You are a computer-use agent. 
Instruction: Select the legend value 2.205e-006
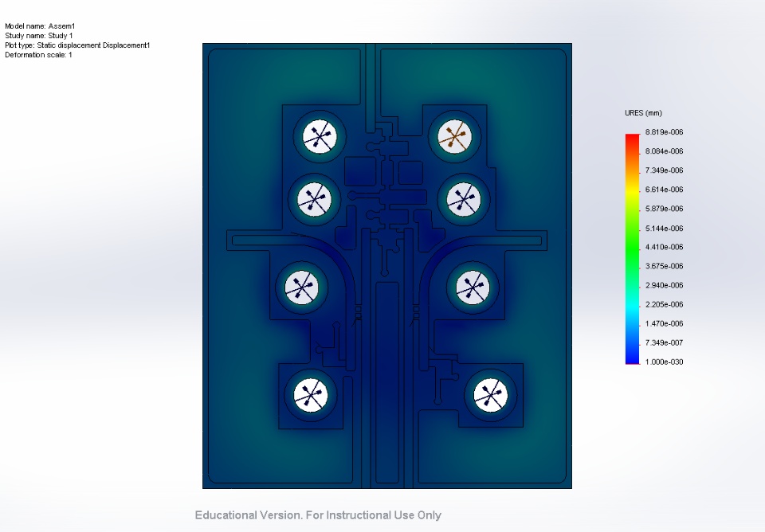pyautogui.click(x=664, y=305)
